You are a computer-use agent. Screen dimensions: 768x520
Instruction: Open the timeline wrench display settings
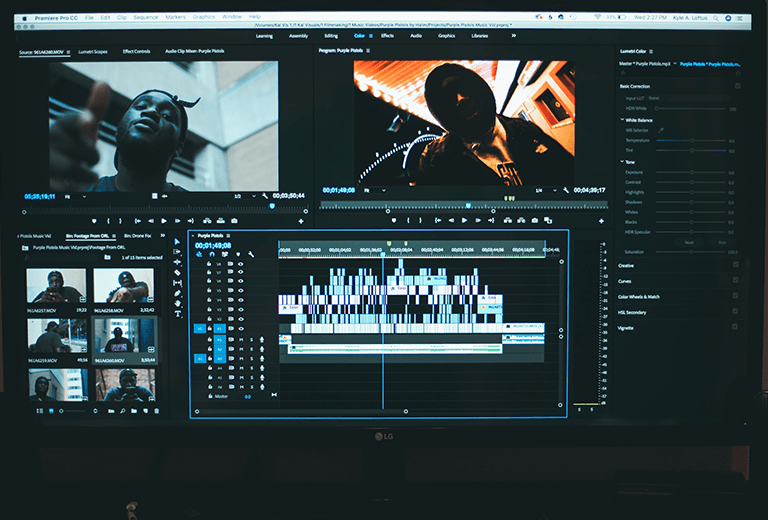(251, 254)
